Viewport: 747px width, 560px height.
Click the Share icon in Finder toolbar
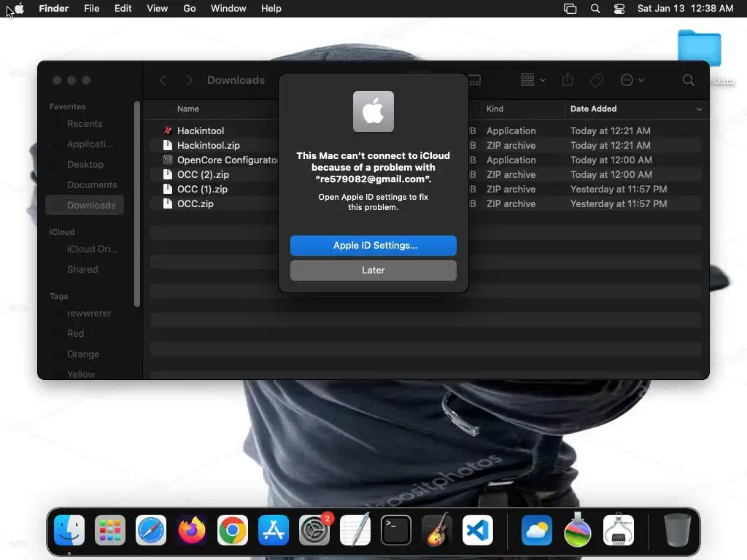[x=568, y=79]
